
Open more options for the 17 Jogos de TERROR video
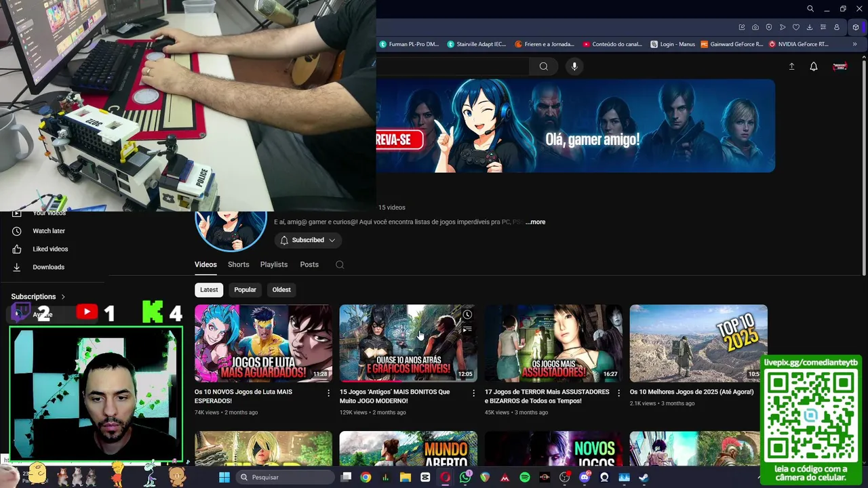pos(618,393)
